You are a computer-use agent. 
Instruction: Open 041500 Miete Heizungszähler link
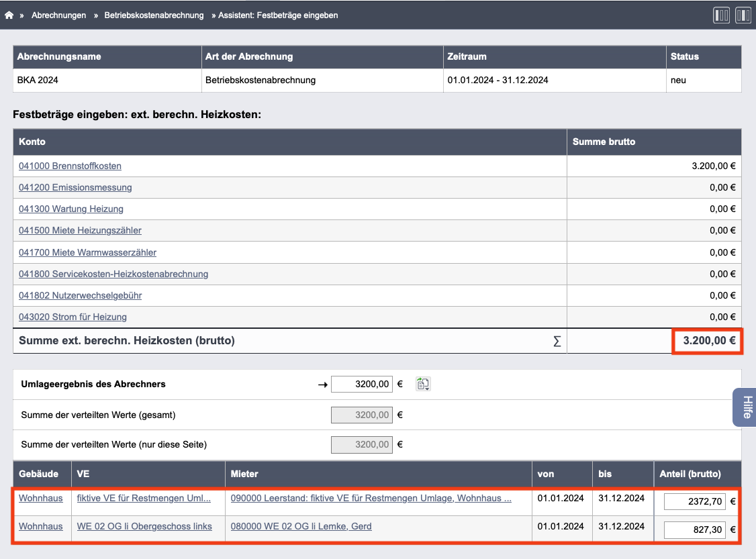tap(80, 230)
